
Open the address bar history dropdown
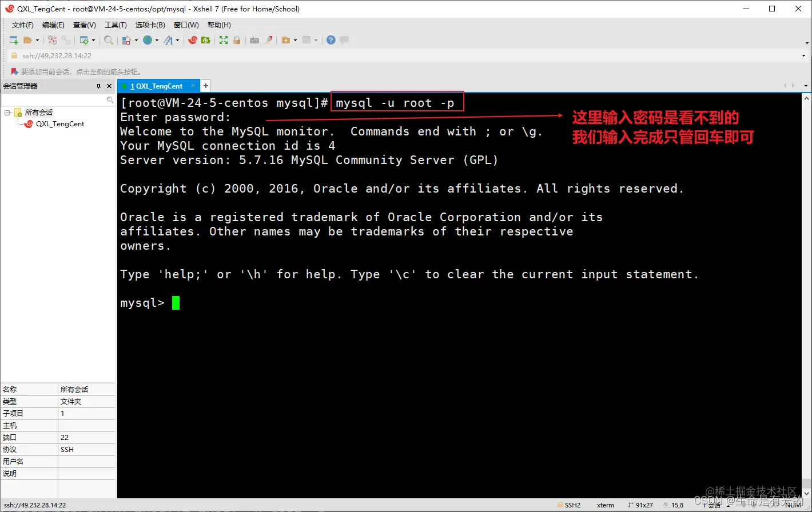pyautogui.click(x=805, y=56)
